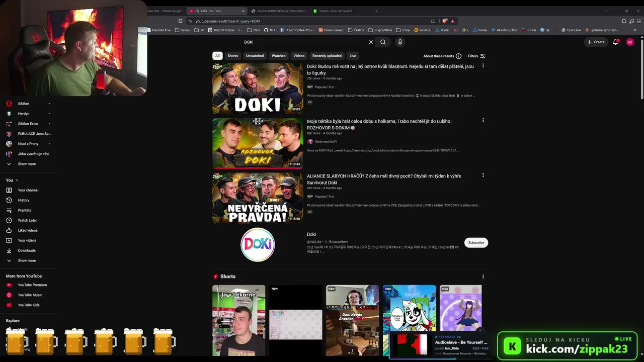644x362 pixels.
Task: Close the DOKI - YouTube tab
Action: click(243, 11)
